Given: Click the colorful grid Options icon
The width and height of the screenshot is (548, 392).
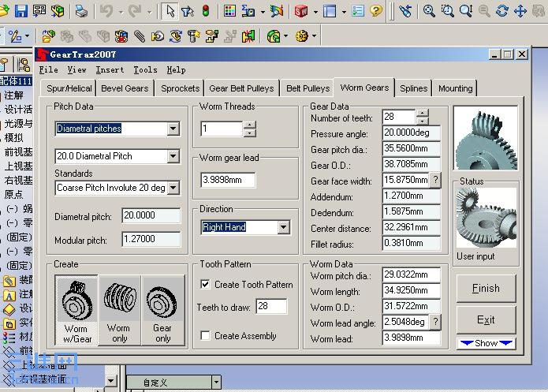Looking at the screenshot, I should [229, 11].
